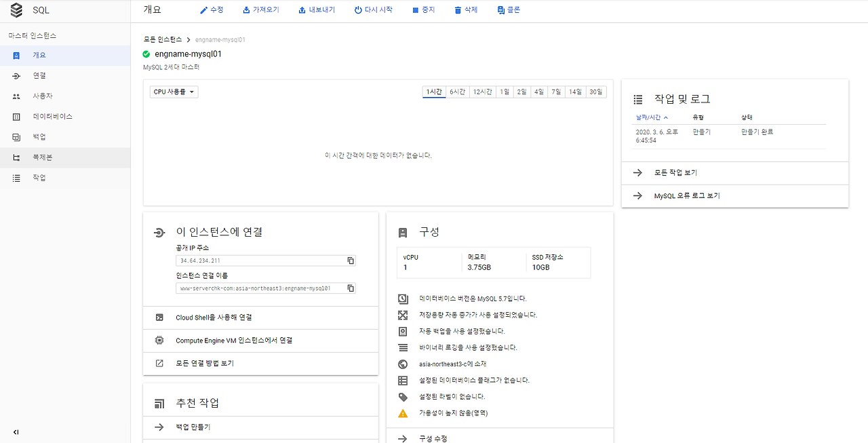
Task: Go to the 모든 인스턴스 breadcrumb link
Action: tap(162, 39)
